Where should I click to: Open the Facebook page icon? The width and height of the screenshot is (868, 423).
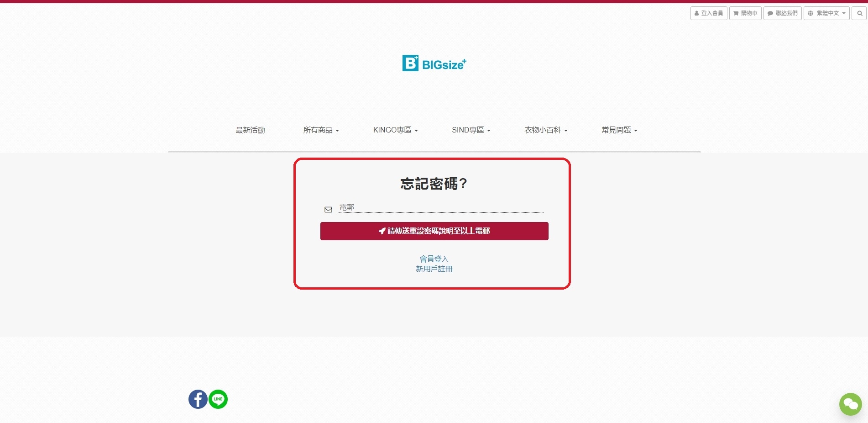(x=198, y=399)
